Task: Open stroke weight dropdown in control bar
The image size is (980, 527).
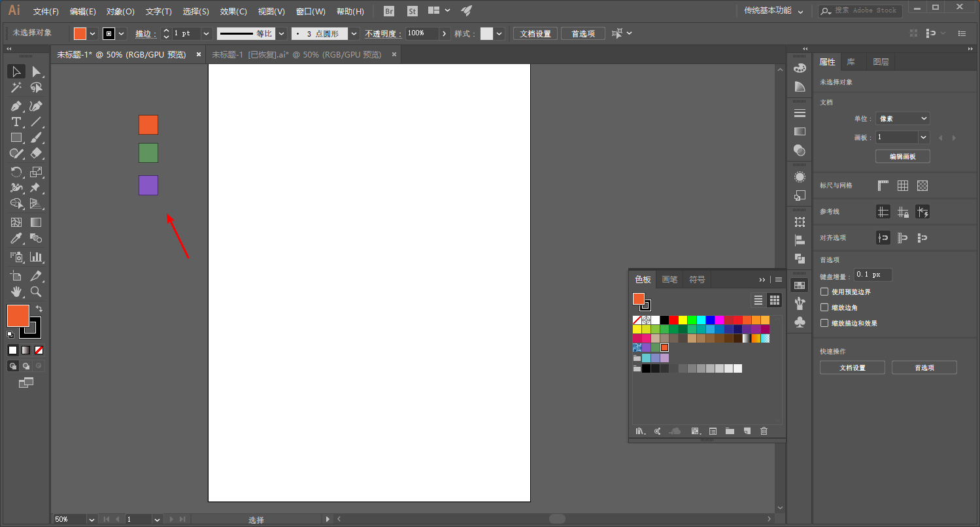Action: (207, 33)
